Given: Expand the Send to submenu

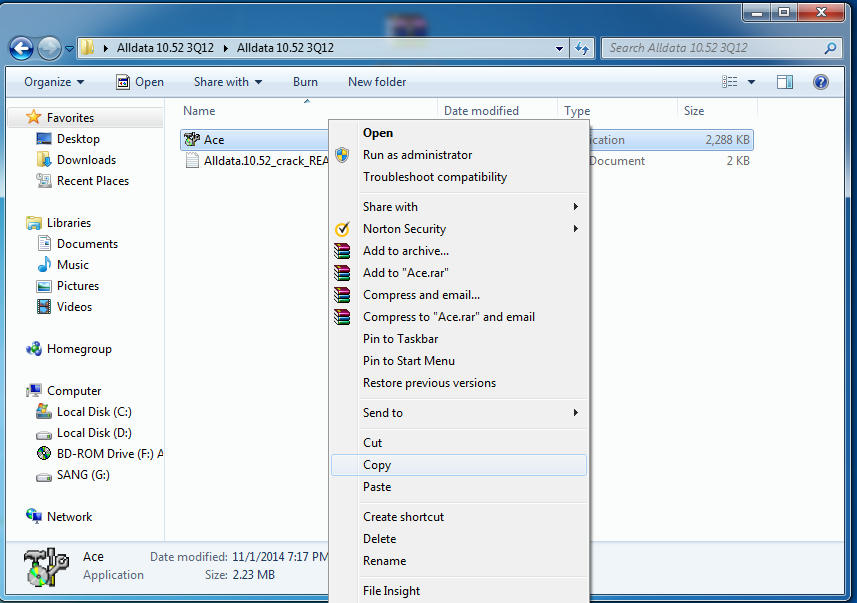Looking at the screenshot, I should pyautogui.click(x=458, y=413).
